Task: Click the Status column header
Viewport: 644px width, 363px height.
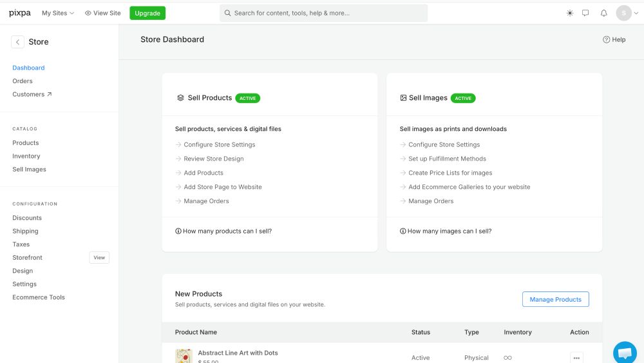Action: (x=421, y=332)
